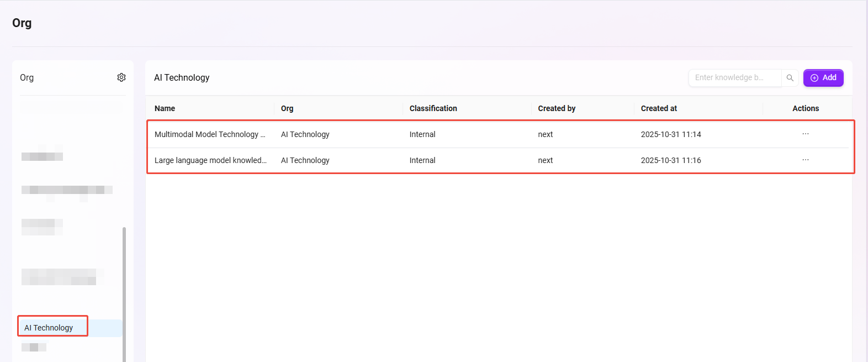This screenshot has height=362, width=868.
Task: Open Large language model knowledge base
Action: pyautogui.click(x=210, y=160)
